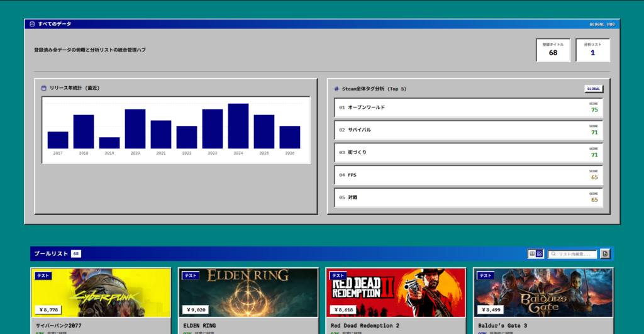Click the 2022 bar in release chart

(x=186, y=137)
